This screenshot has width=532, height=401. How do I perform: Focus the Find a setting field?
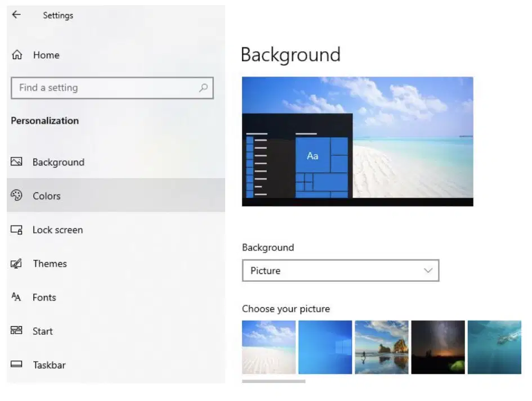(112, 88)
